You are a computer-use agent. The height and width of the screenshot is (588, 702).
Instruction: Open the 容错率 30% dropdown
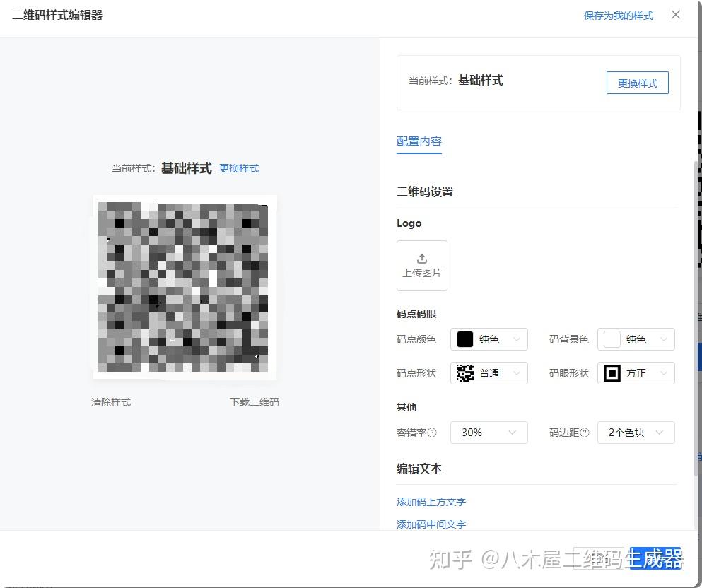click(489, 433)
